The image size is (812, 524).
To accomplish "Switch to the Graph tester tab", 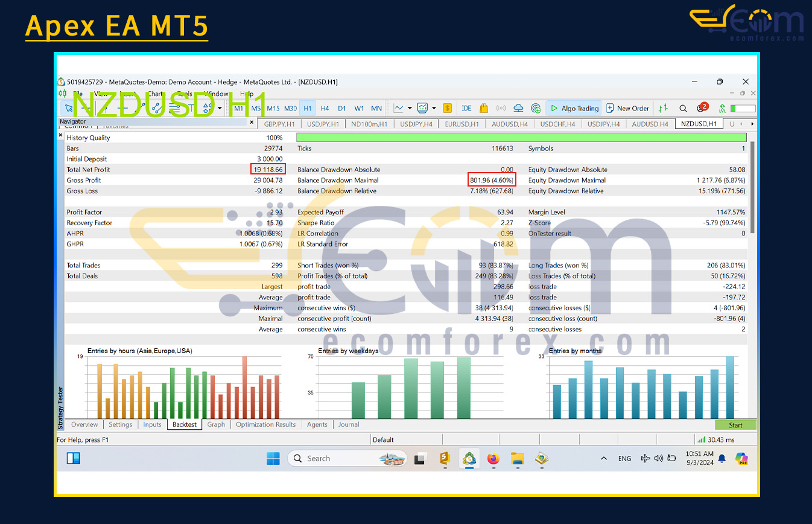I will 216,424.
